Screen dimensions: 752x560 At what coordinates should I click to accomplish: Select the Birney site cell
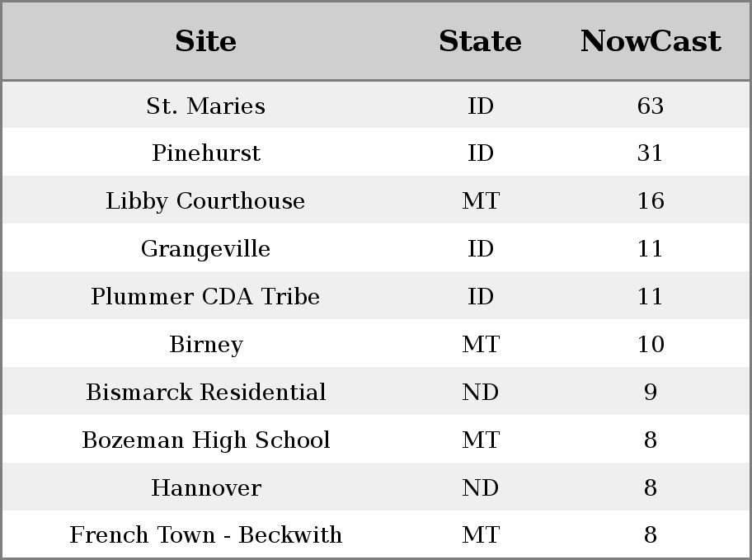(206, 344)
